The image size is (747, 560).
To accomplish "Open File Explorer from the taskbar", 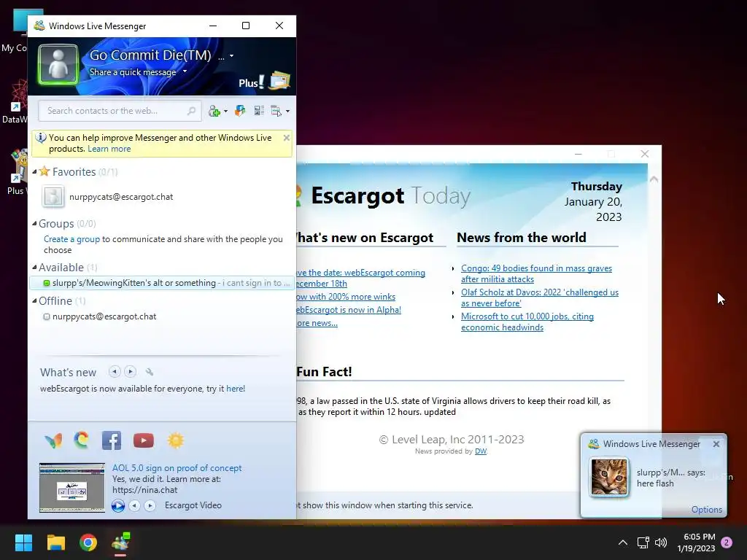I will pyautogui.click(x=55, y=542).
